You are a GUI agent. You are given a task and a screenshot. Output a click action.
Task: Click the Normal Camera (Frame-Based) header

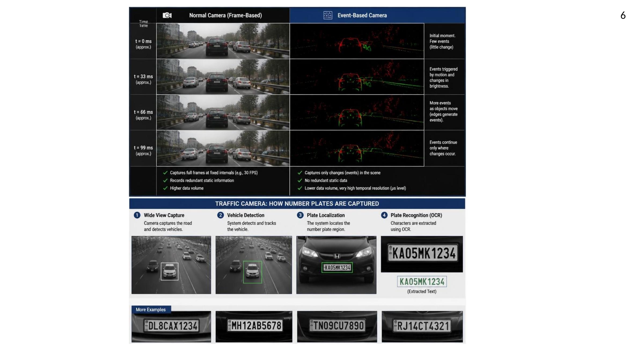click(225, 15)
